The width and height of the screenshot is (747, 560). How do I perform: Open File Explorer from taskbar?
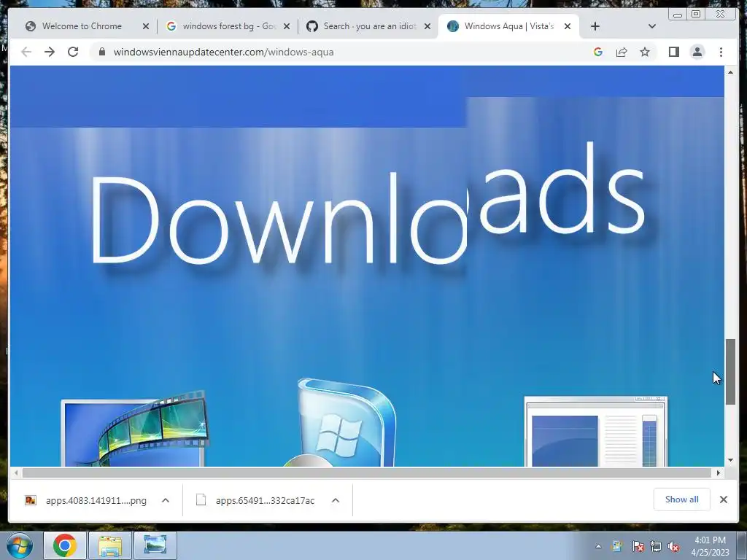(x=111, y=545)
